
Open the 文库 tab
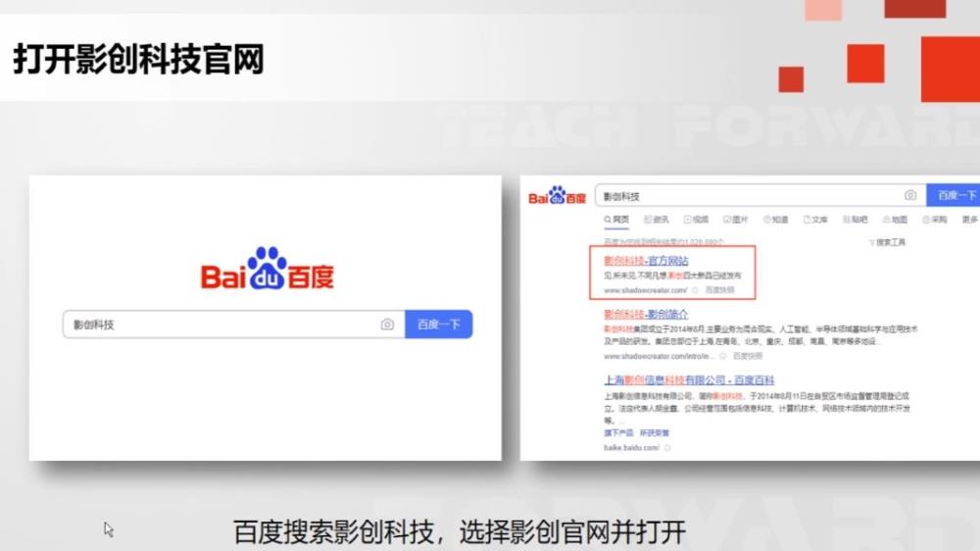click(x=815, y=220)
